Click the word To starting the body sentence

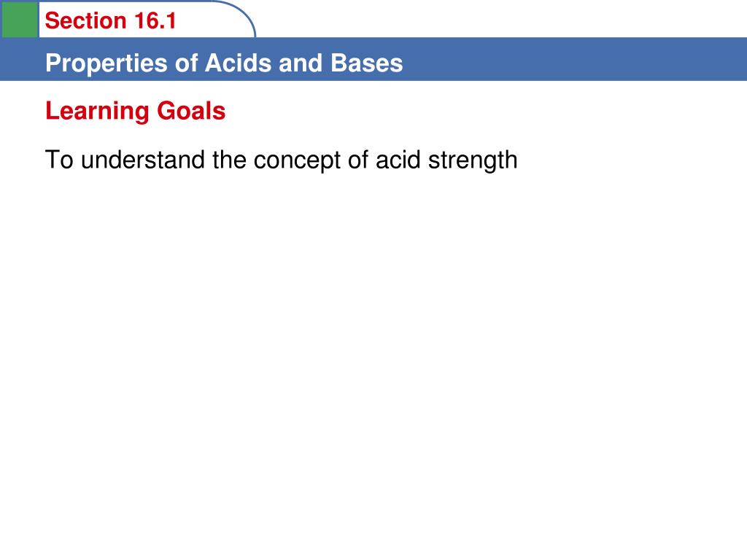click(59, 160)
